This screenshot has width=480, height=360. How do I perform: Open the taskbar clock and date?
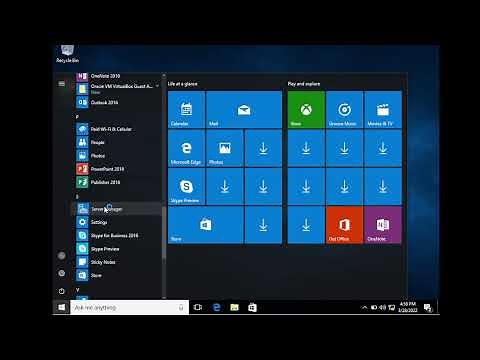408,307
